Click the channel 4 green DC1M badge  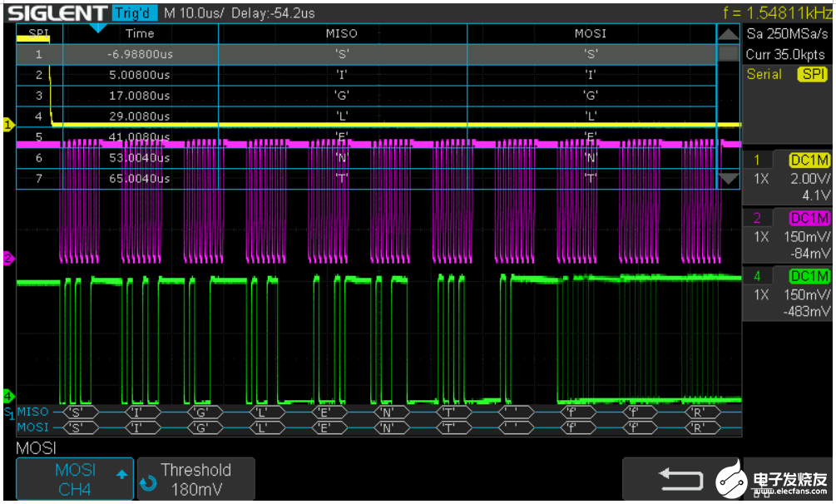pyautogui.click(x=809, y=276)
